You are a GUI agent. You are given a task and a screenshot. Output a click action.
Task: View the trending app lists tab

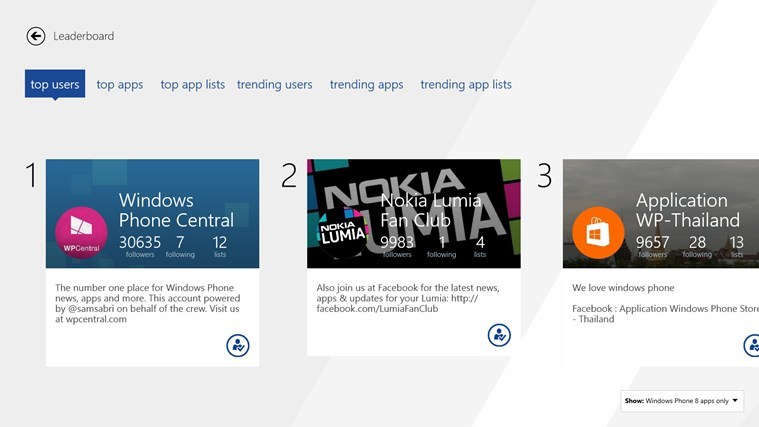tap(466, 84)
